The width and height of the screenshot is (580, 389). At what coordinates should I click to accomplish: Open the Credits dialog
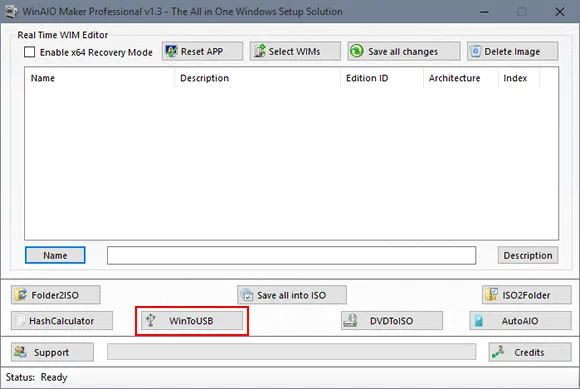click(x=530, y=352)
